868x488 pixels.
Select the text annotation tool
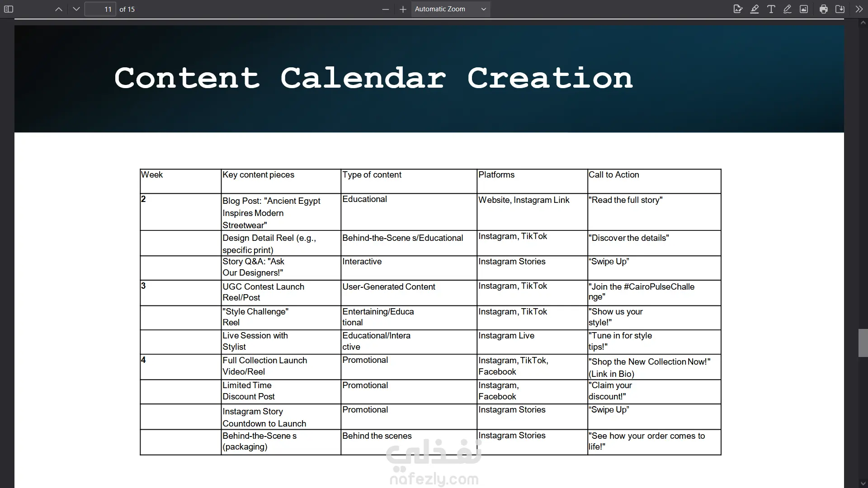[771, 9]
